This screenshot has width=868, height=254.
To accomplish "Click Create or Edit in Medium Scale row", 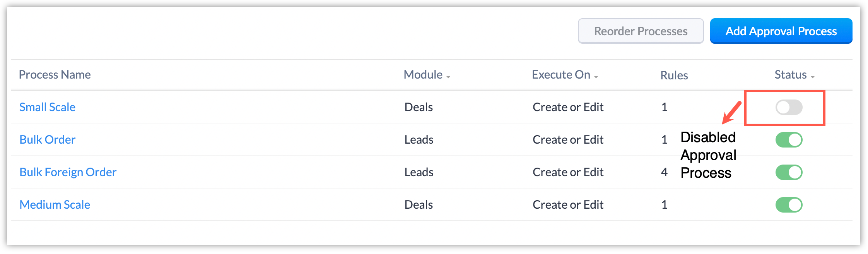I will (568, 205).
